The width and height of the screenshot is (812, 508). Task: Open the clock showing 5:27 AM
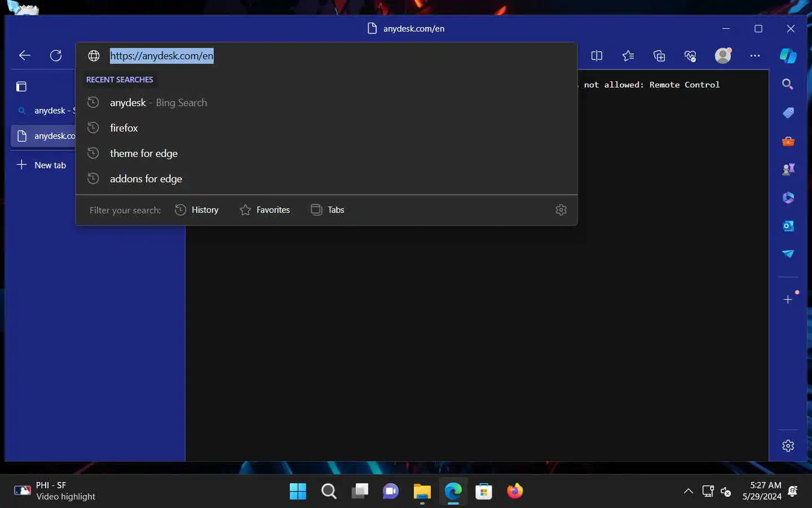(x=762, y=491)
